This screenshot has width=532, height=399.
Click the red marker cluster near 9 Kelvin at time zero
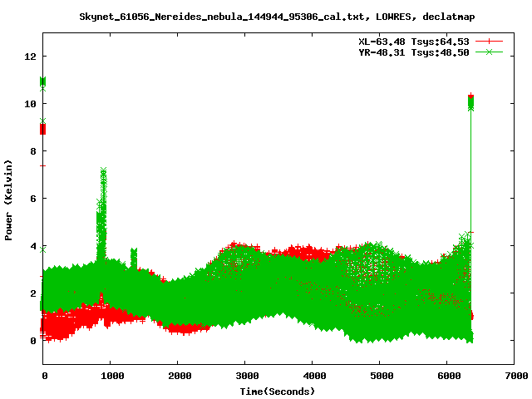click(x=43, y=129)
